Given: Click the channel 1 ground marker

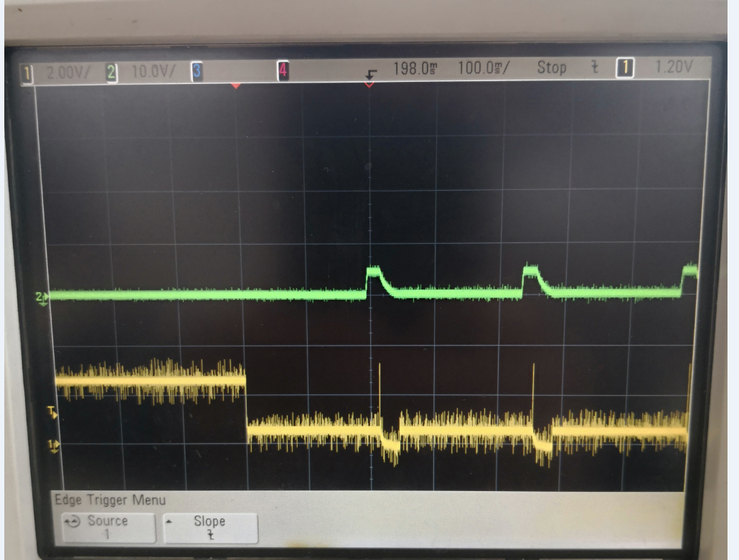Looking at the screenshot, I should (x=55, y=445).
